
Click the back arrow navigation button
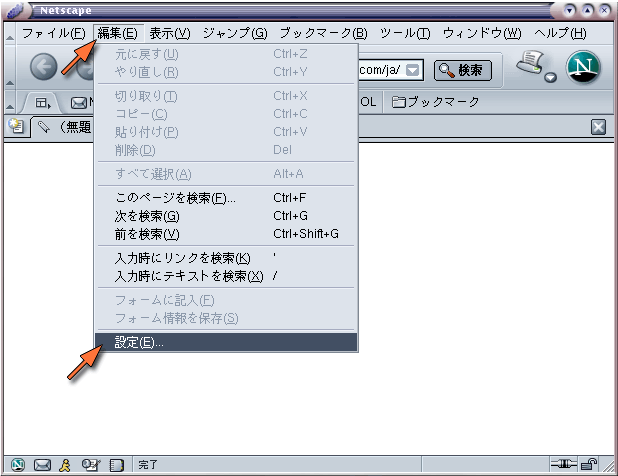[x=44, y=67]
